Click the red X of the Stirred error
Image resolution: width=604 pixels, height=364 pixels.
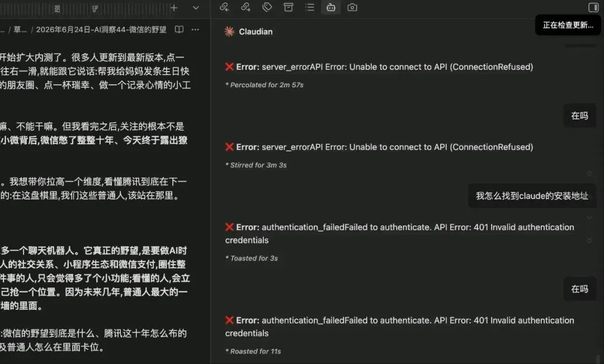230,147
